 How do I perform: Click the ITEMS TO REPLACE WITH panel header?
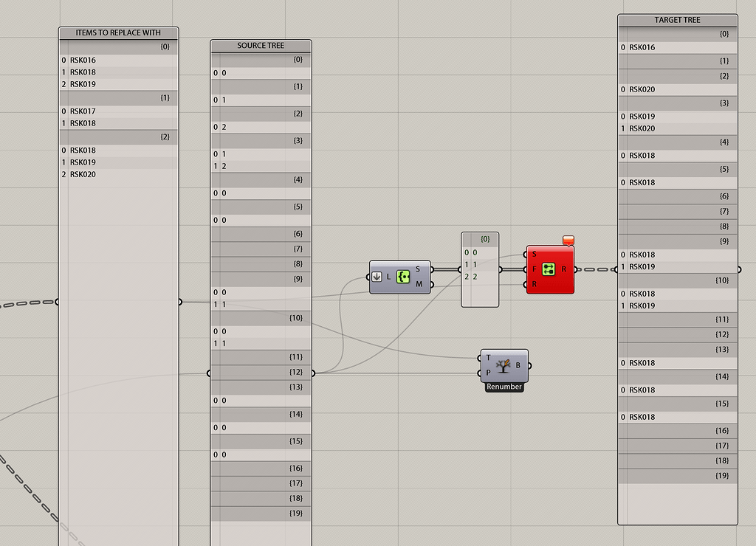pyautogui.click(x=118, y=32)
